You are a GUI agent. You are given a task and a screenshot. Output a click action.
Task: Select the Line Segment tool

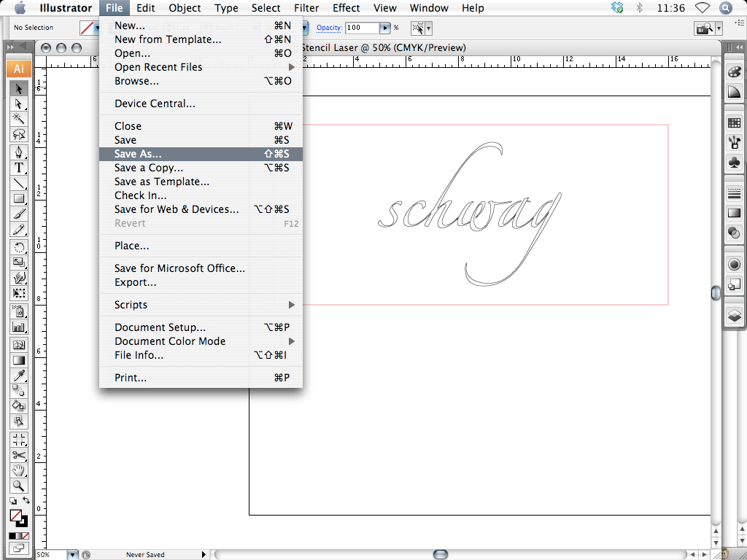coord(18,183)
